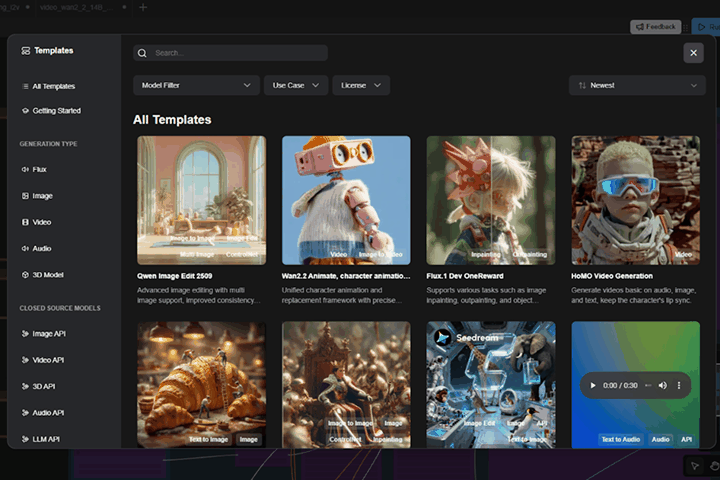Open the Flux.1 Dev OneReward thumbnail

[x=491, y=200]
